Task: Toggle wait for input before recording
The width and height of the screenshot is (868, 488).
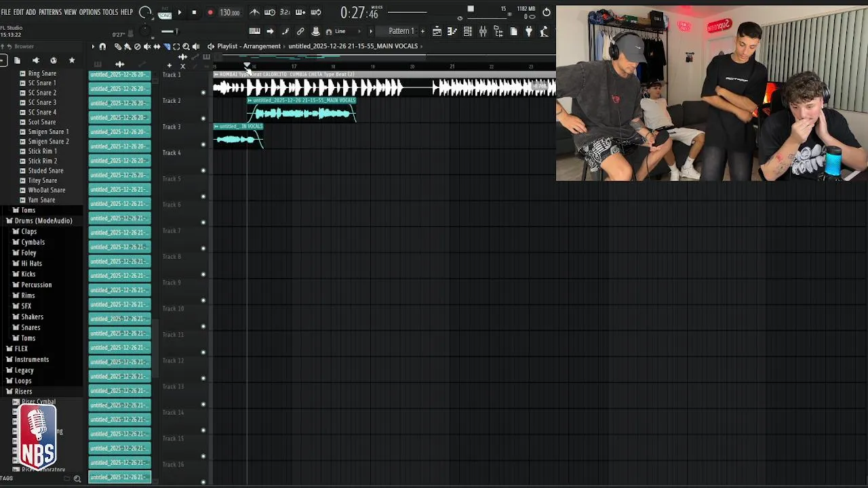Action: click(269, 12)
